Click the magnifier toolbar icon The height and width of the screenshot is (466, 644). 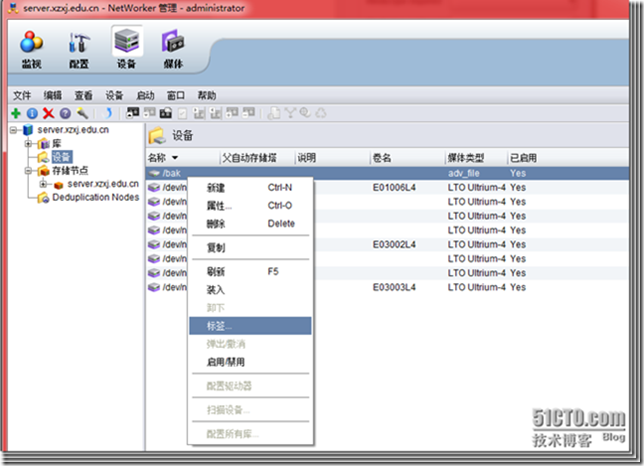point(305,113)
